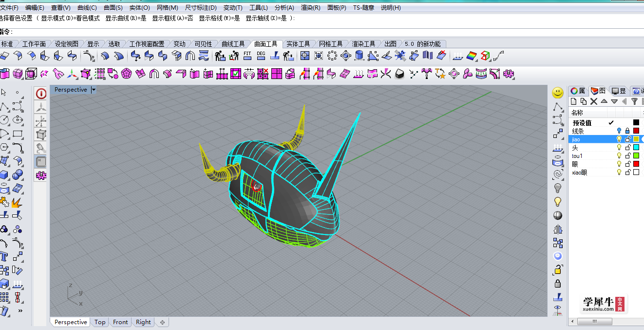
Task: Unlock the 线条 layer padlock
Action: (627, 131)
